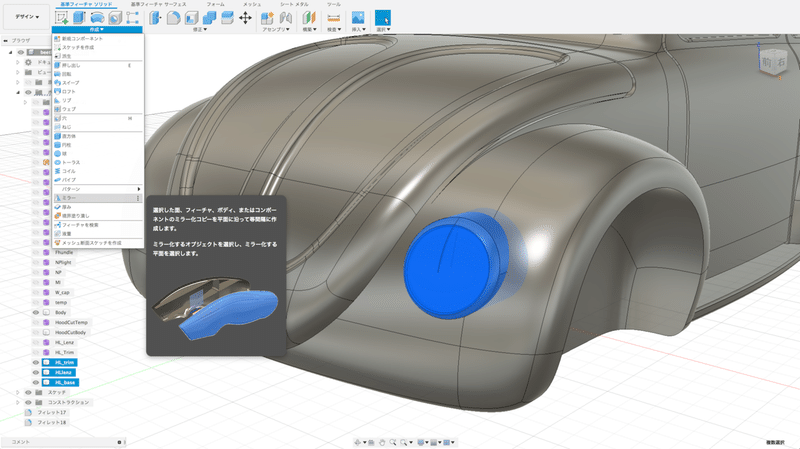Click the document settings gear icon in browser
Viewport: 800px width, 449px height.
(29, 62)
